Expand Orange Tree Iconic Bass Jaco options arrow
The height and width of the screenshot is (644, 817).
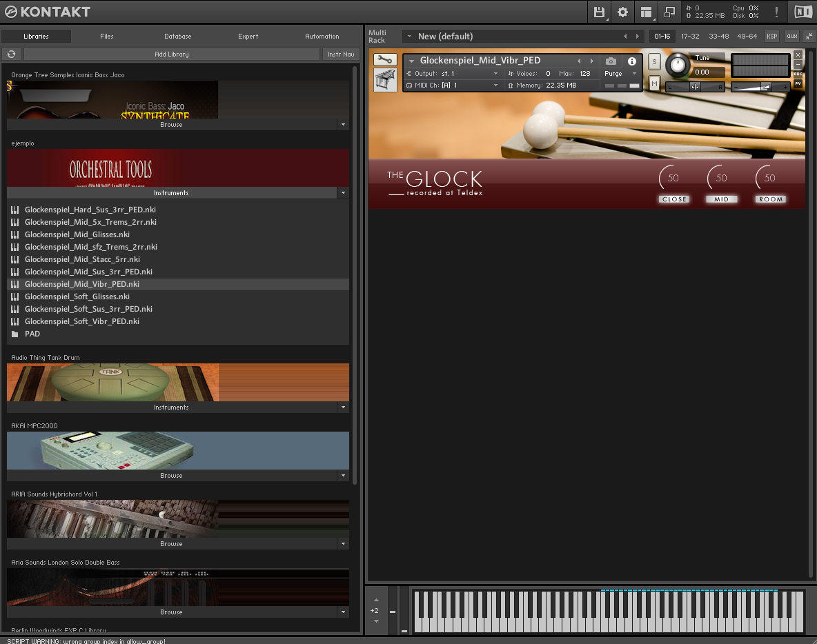click(343, 125)
